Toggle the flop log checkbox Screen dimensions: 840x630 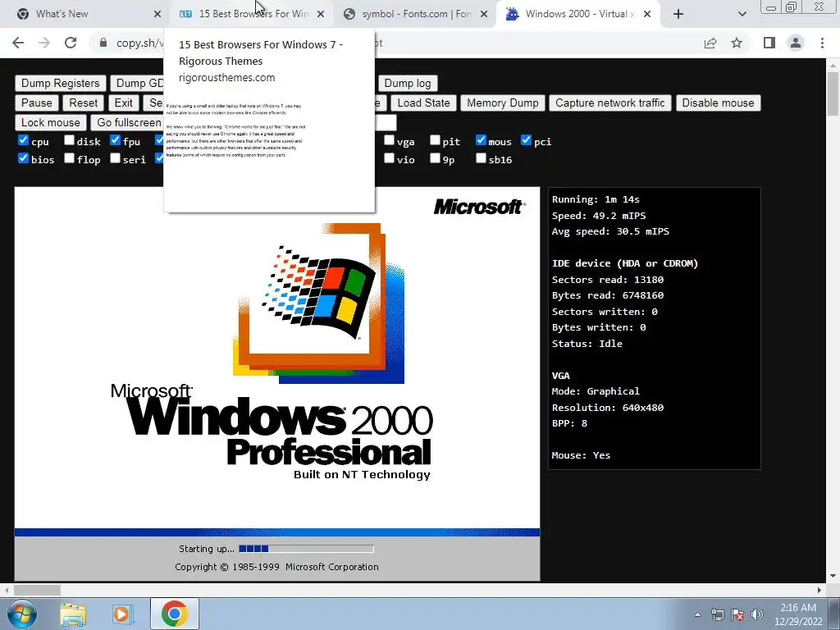(x=69, y=158)
